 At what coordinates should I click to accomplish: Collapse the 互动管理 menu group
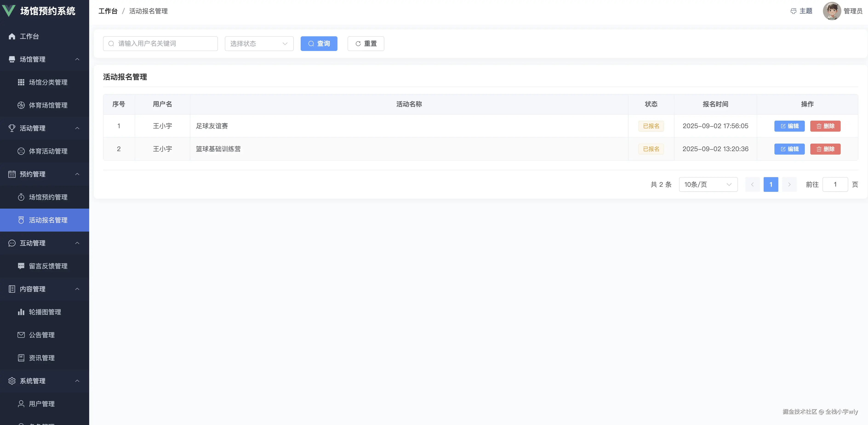[x=77, y=243]
